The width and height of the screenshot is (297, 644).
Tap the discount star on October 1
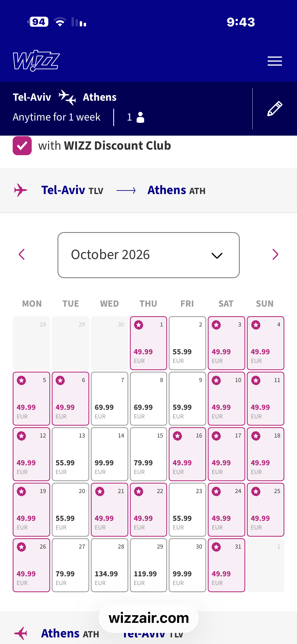[x=139, y=325]
